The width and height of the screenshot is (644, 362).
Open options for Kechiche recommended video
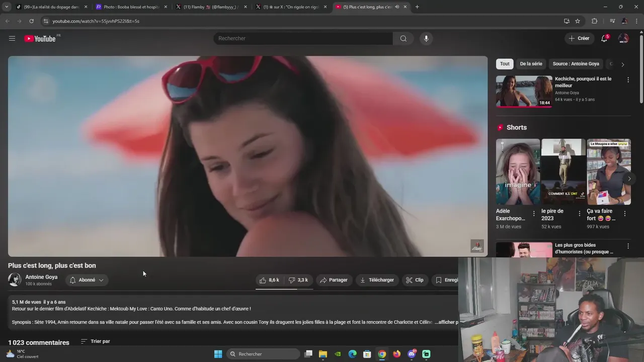pos(628,79)
